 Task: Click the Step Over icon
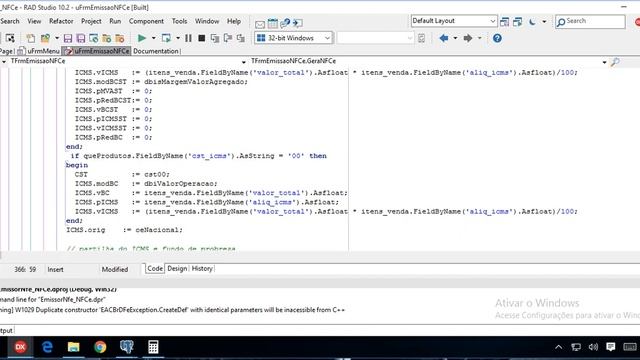pos(228,38)
